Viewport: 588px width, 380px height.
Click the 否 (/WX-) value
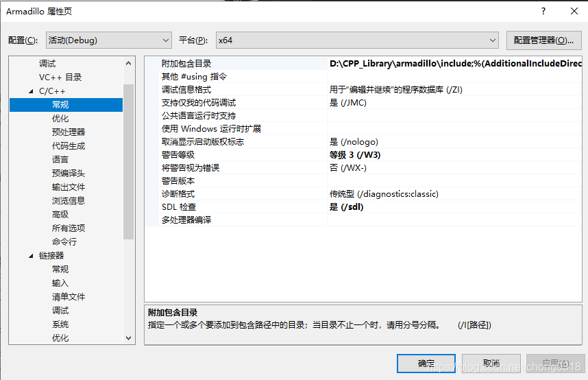(x=348, y=168)
